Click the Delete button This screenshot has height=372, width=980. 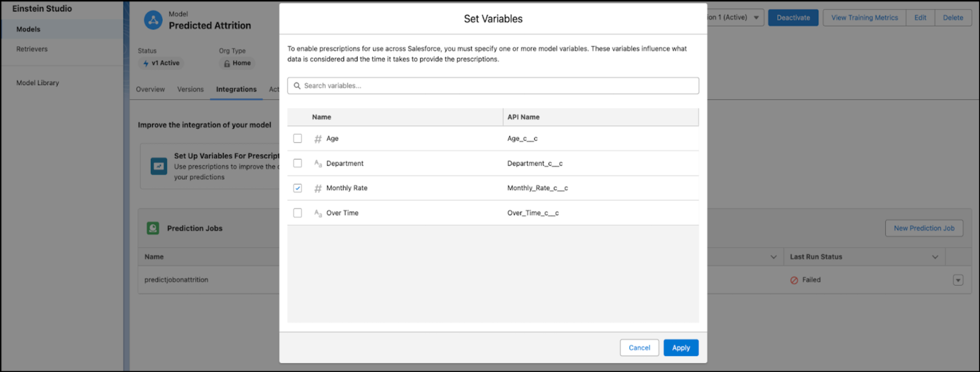(953, 18)
